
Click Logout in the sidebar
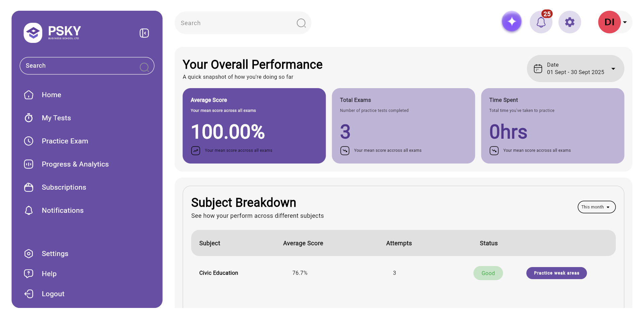(x=53, y=294)
